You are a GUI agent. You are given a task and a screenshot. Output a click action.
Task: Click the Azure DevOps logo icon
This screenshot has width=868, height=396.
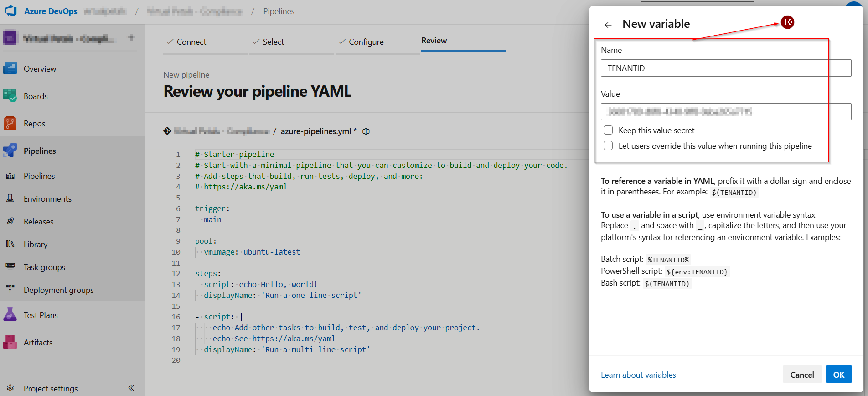tap(10, 11)
